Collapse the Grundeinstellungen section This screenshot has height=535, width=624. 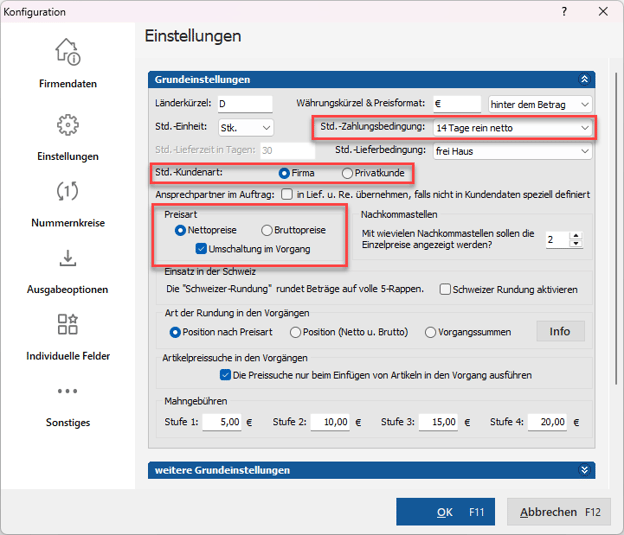pyautogui.click(x=584, y=79)
